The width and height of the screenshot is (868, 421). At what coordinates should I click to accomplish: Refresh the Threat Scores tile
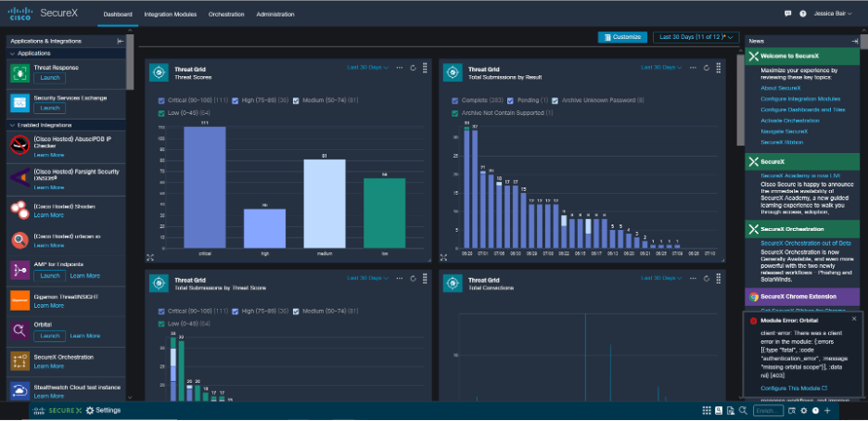click(x=413, y=68)
